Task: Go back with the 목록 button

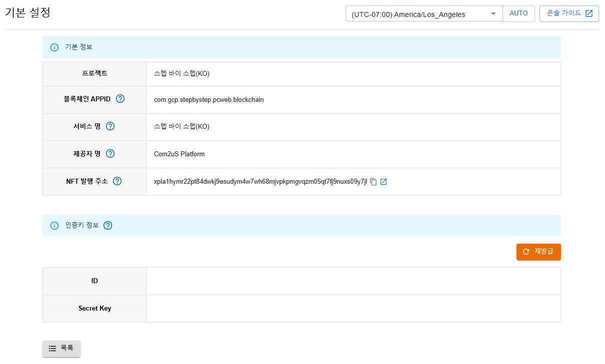Action: [x=61, y=349]
